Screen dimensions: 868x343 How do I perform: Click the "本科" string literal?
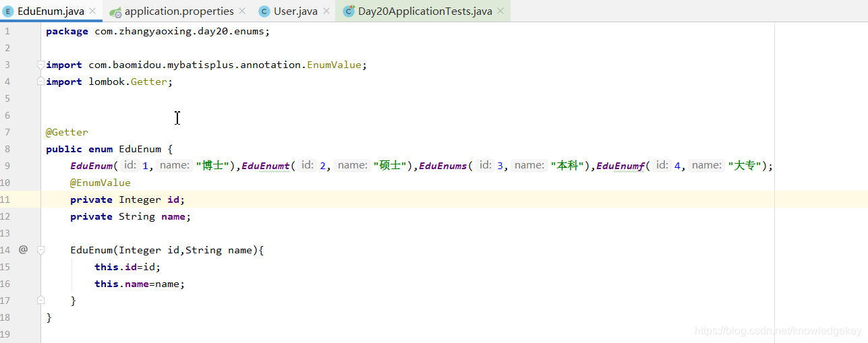[568, 166]
